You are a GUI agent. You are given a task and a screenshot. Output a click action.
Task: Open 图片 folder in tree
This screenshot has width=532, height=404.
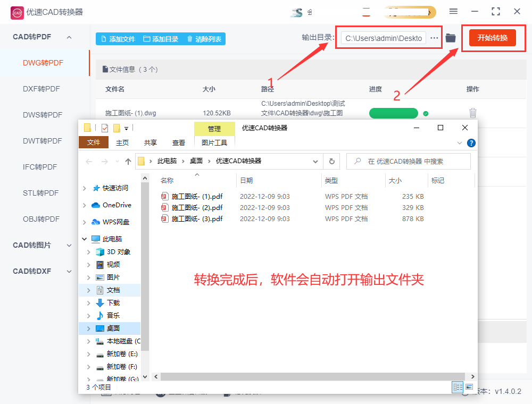[x=113, y=277]
